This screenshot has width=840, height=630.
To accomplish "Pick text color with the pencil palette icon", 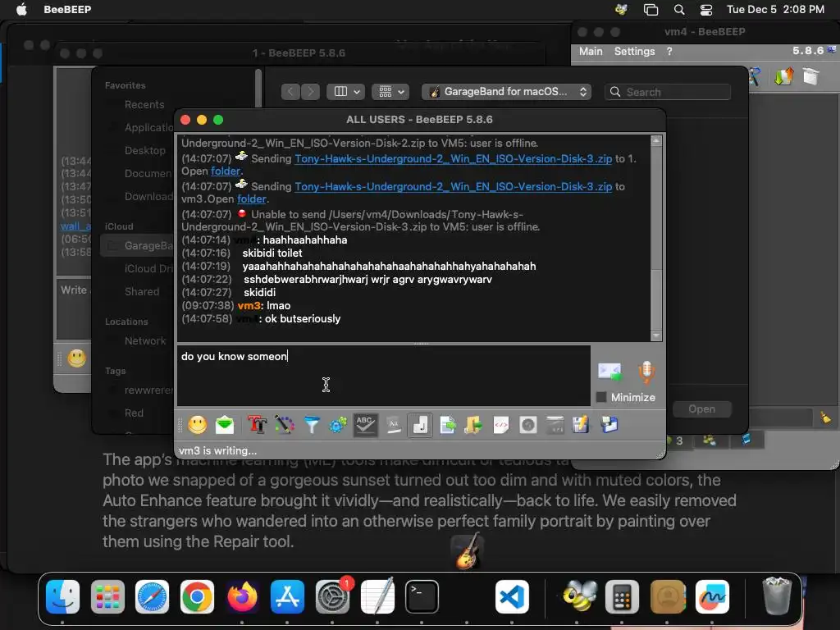I will tap(285, 425).
